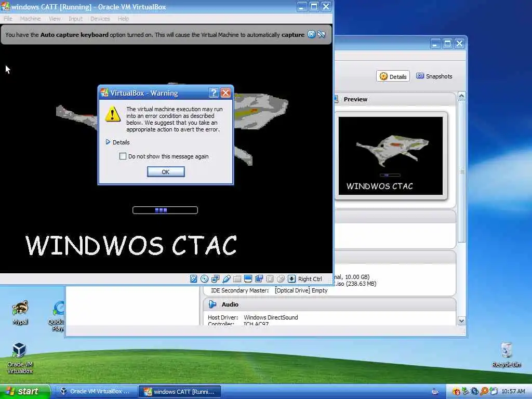Click the VM boot progress bar

pyautogui.click(x=165, y=210)
